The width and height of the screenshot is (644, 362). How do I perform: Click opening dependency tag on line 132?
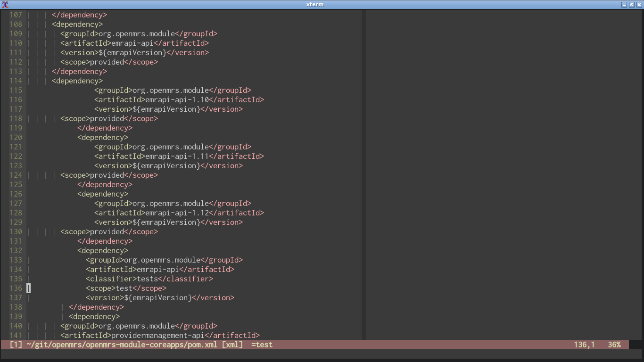(103, 250)
